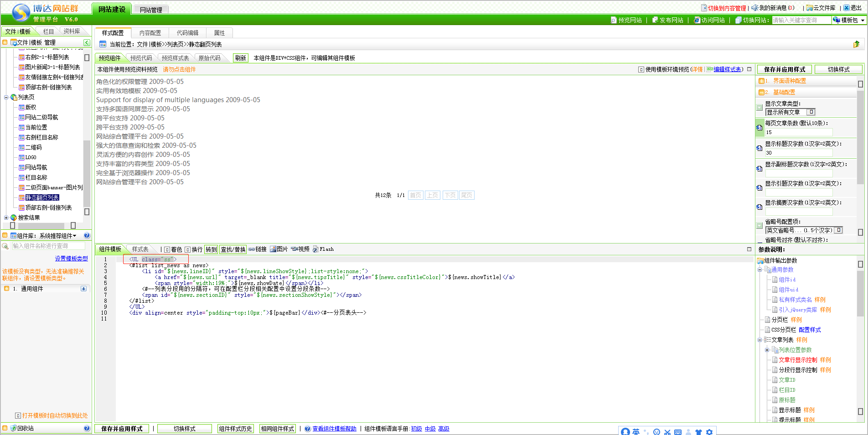This screenshot has width=868, height=435.
Task: Insert Flash using the Flash icon
Action: tap(315, 249)
